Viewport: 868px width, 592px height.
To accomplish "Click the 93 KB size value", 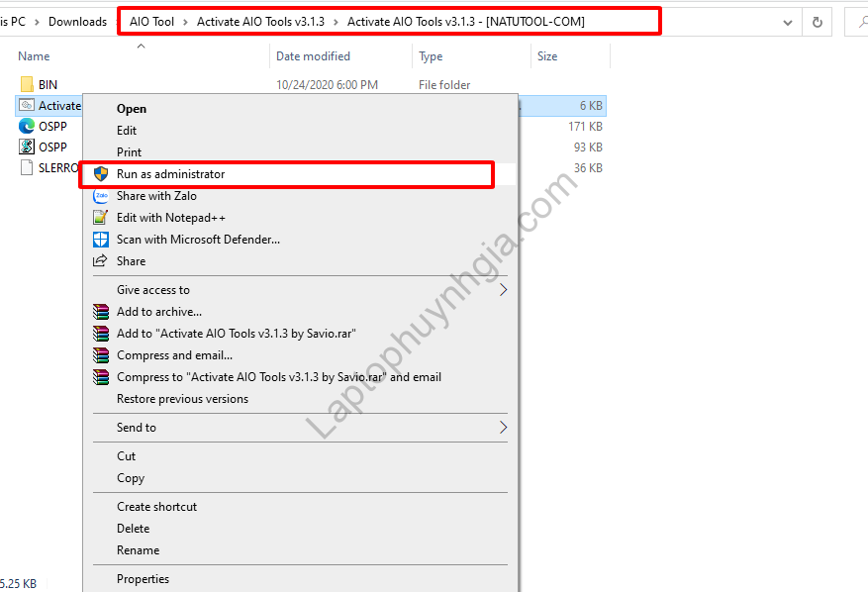I will tap(588, 147).
